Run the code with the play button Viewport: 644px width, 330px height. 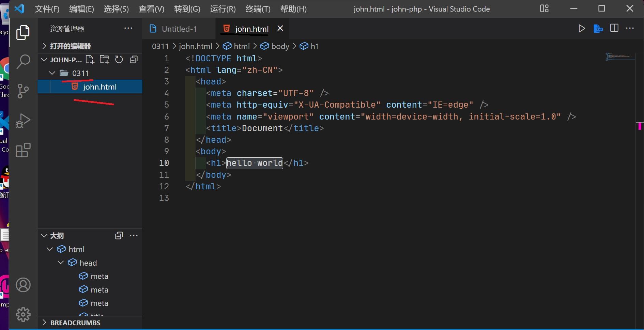click(x=582, y=29)
